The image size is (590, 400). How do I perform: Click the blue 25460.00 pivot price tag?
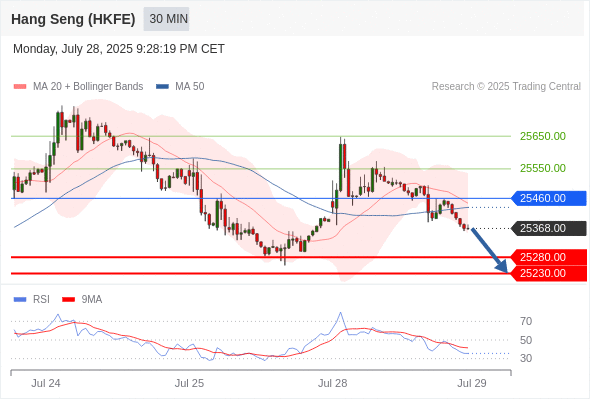[x=549, y=198]
